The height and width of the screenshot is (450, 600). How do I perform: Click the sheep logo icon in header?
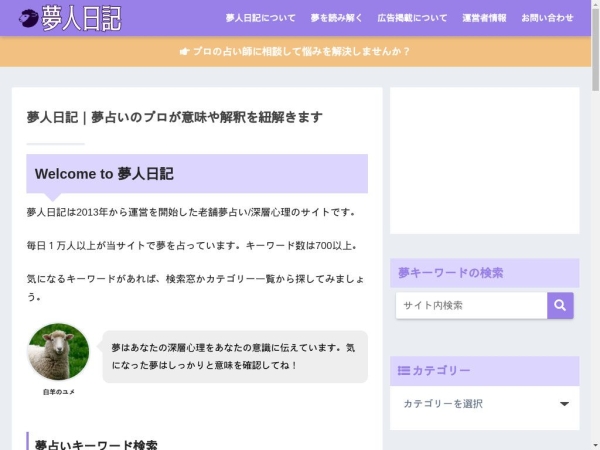pos(28,18)
